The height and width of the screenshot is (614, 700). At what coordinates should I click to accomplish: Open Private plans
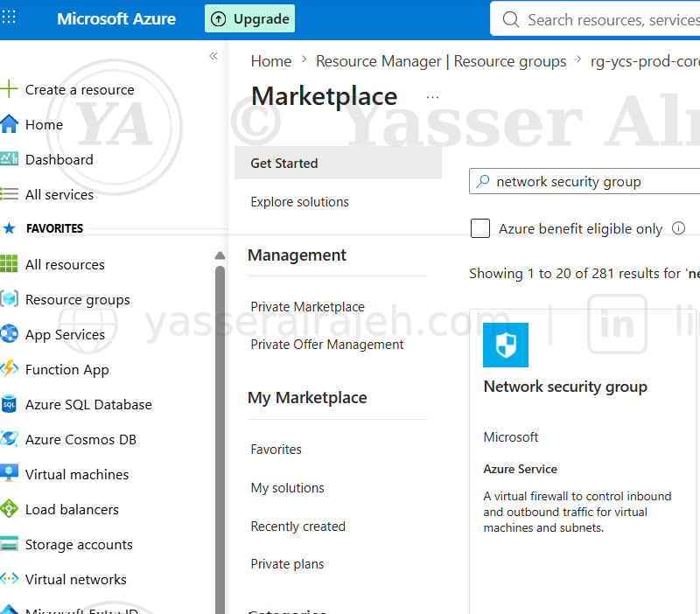coord(287,564)
